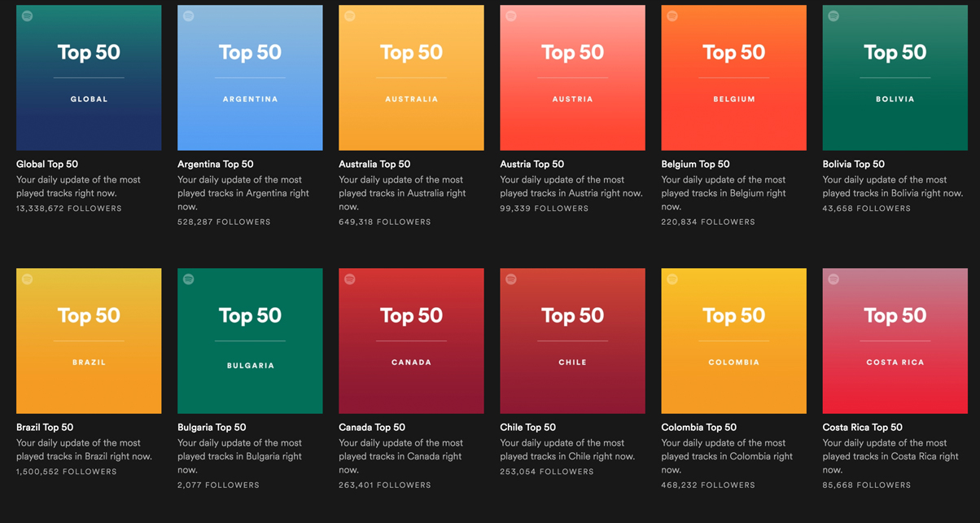This screenshot has height=523, width=980.
Task: Open the Brazil Top 50 title link
Action: tap(45, 427)
